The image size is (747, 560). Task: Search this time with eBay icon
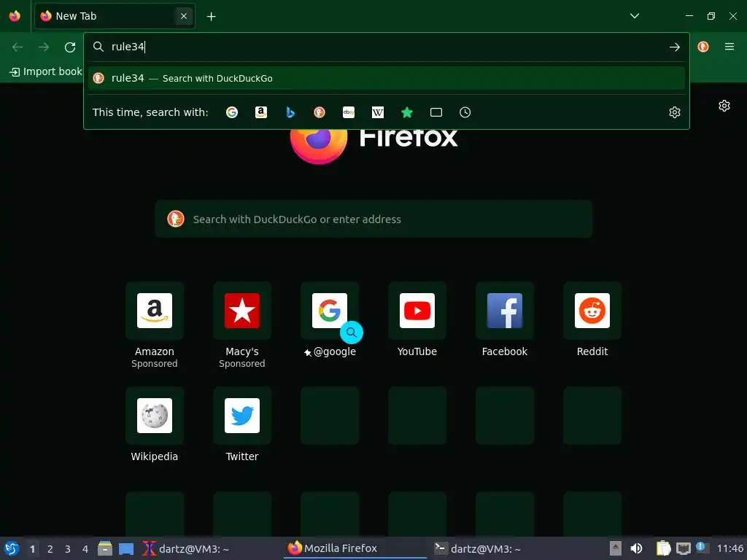[349, 112]
